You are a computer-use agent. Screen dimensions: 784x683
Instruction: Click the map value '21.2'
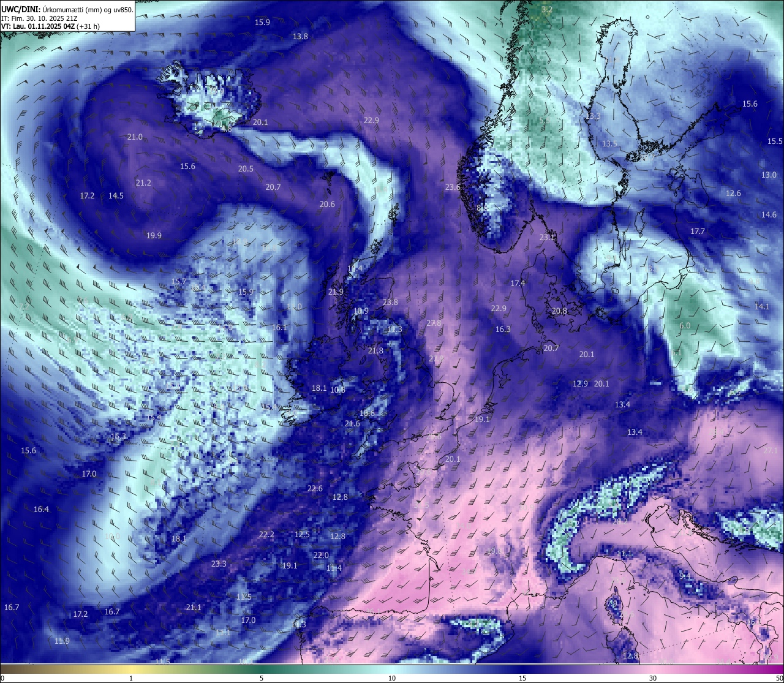click(143, 183)
